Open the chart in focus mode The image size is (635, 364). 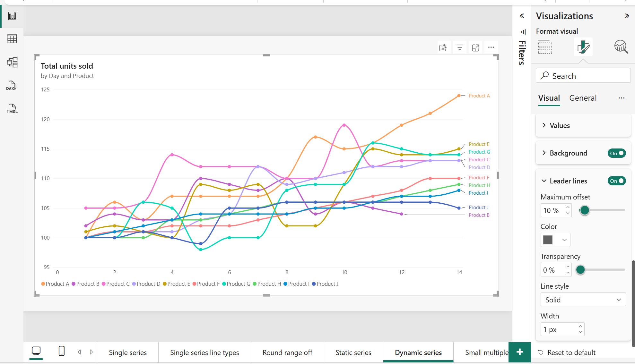475,47
